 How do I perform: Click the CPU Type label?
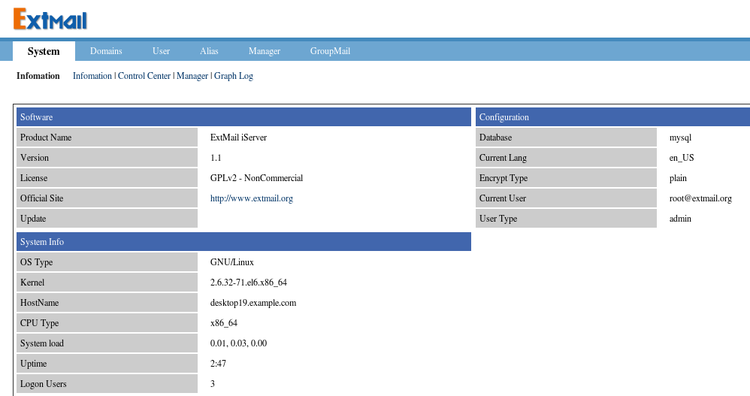pyautogui.click(x=107, y=323)
